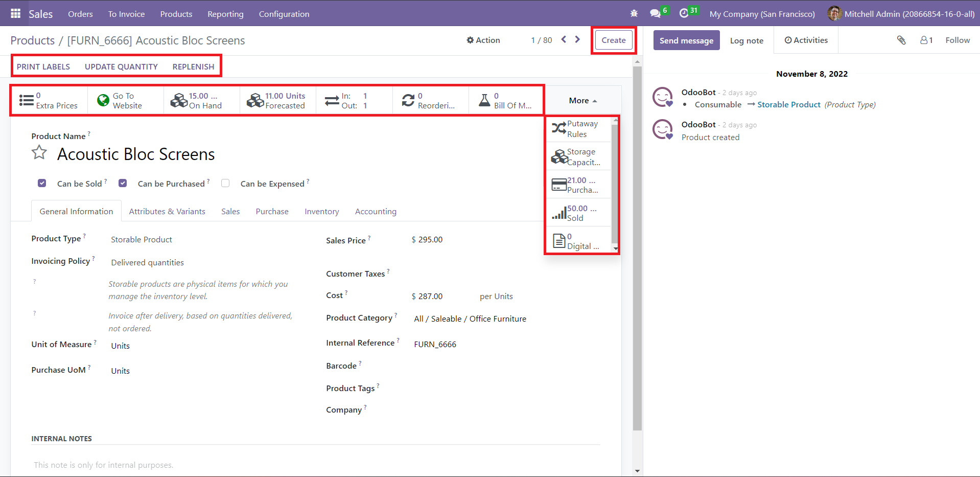
Task: Click Update Quantity button
Action: [x=121, y=66]
